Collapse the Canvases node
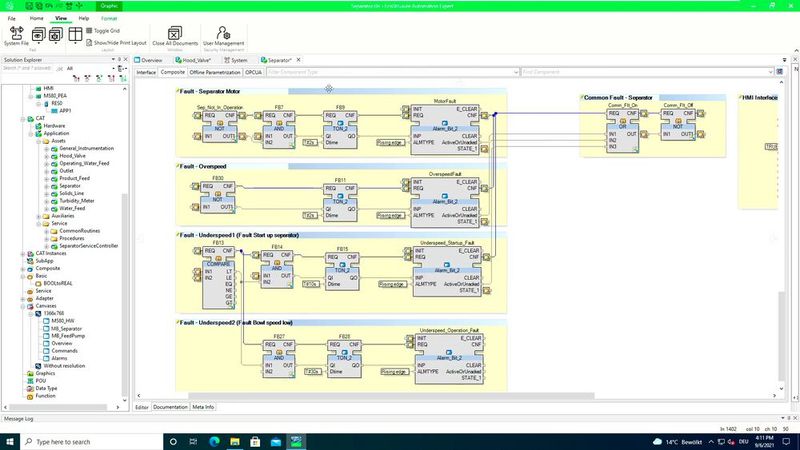This screenshot has height=450, width=800. coord(25,305)
